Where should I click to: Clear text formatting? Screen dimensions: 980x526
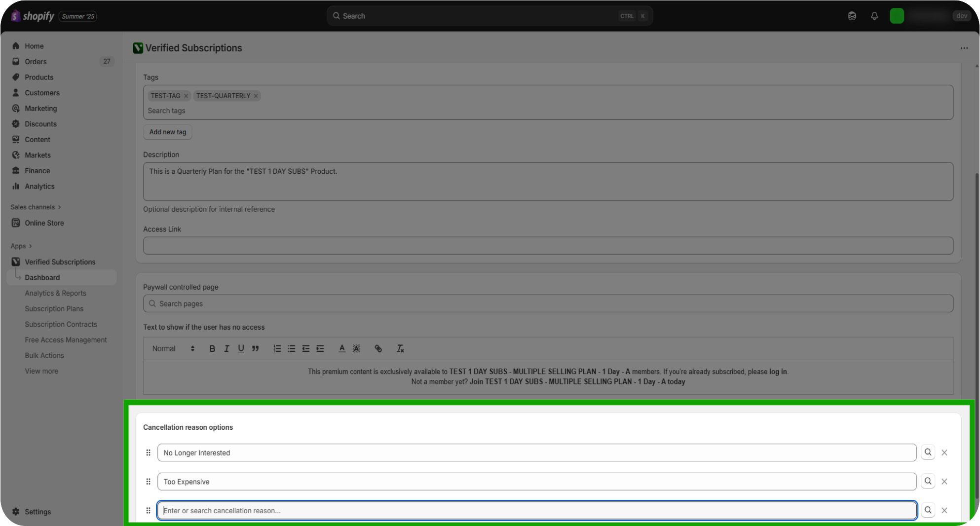pos(400,348)
